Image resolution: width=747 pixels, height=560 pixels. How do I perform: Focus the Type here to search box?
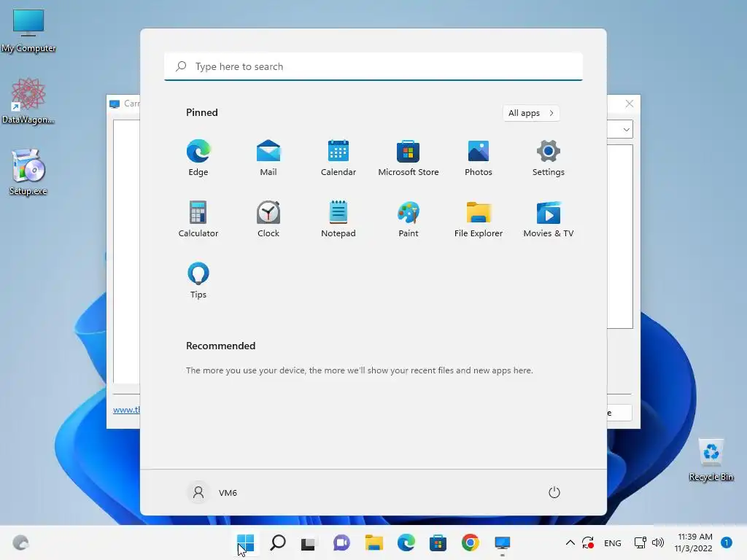point(373,66)
